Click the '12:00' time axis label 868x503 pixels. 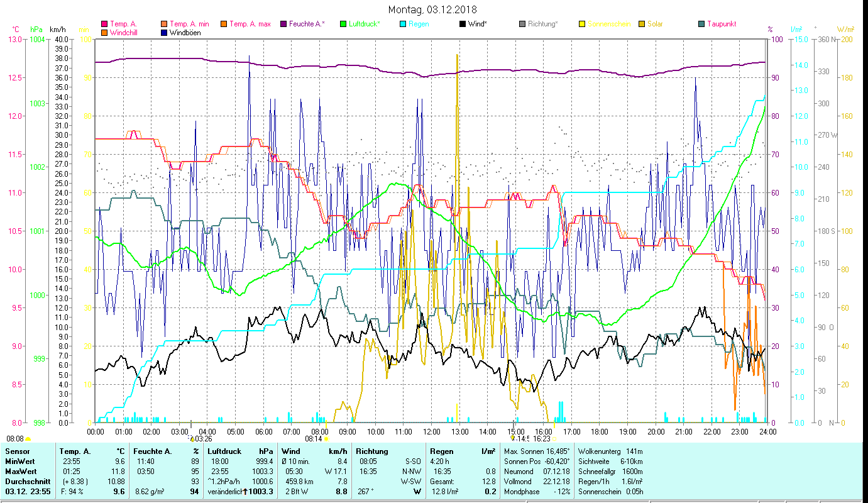432,431
